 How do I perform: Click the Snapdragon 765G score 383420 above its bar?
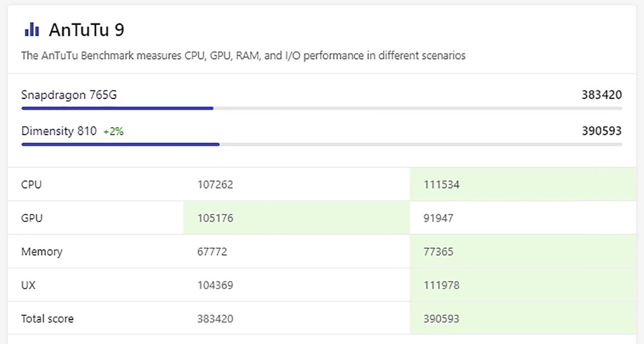click(602, 95)
